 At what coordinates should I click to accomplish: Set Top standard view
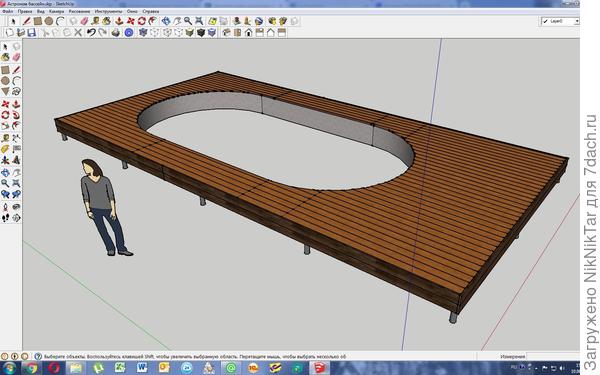pyautogui.click(x=237, y=33)
